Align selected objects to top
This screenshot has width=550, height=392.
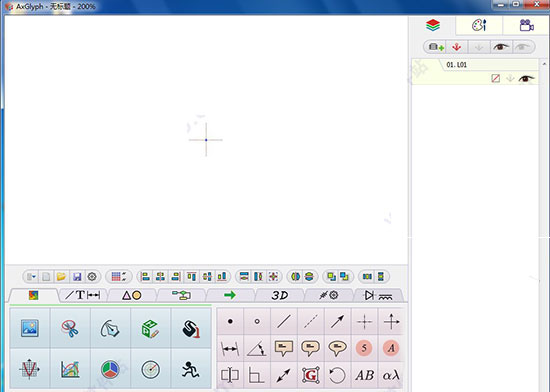[191, 277]
